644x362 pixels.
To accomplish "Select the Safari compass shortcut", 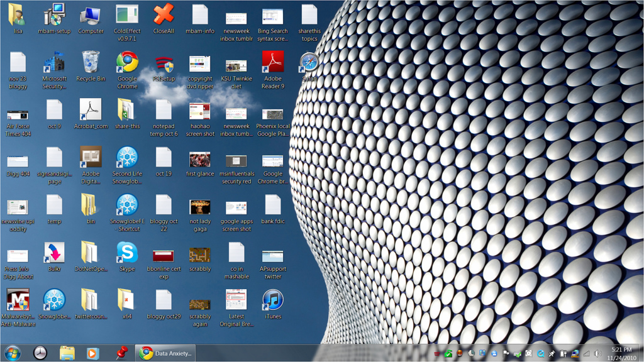I will click(309, 66).
